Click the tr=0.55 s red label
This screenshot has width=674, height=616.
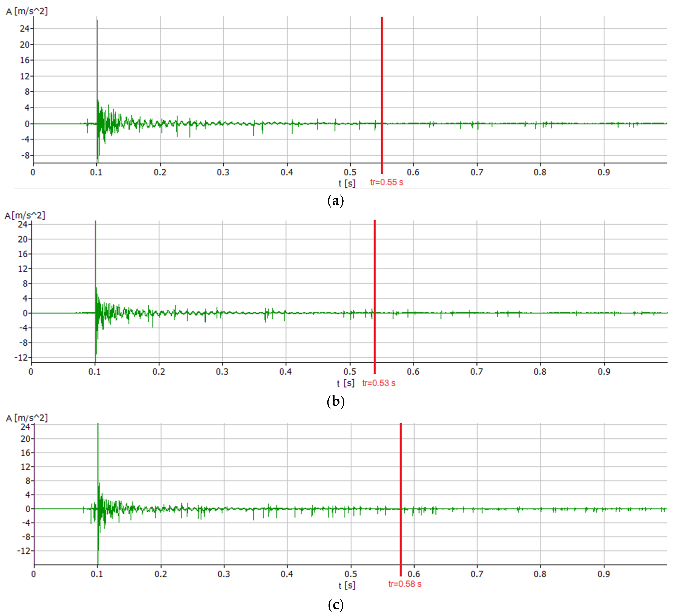tap(386, 182)
